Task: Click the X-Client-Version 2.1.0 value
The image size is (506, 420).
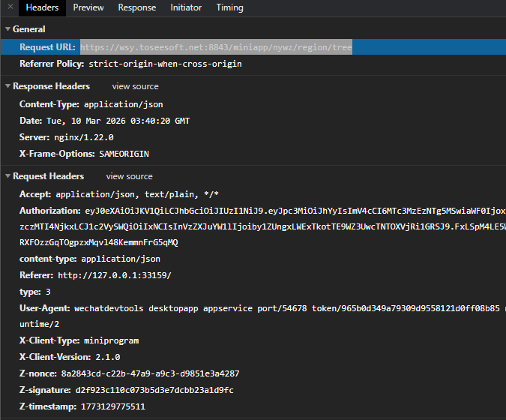Action: point(108,357)
